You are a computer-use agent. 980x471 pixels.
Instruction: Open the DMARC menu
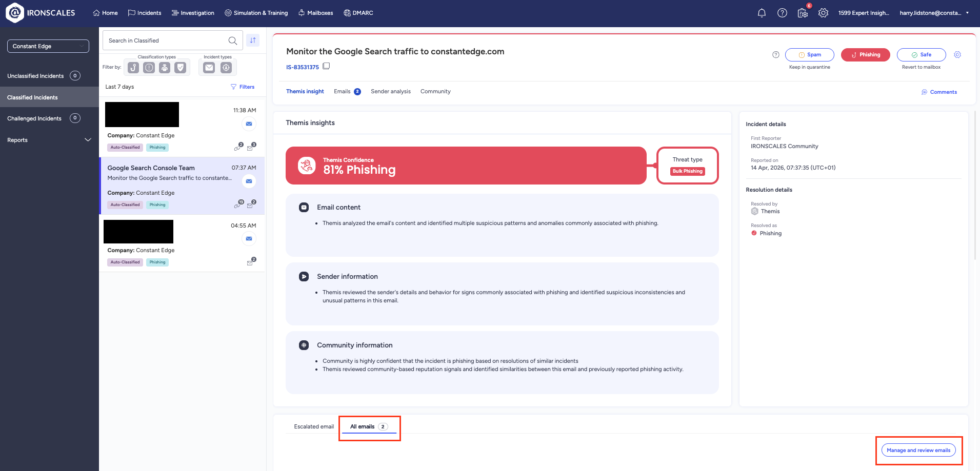358,13
